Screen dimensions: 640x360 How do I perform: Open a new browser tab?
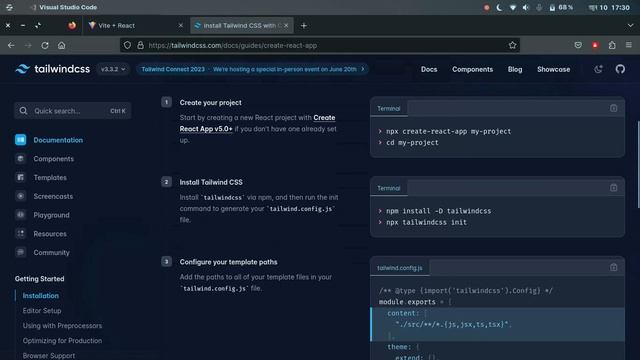[303, 25]
